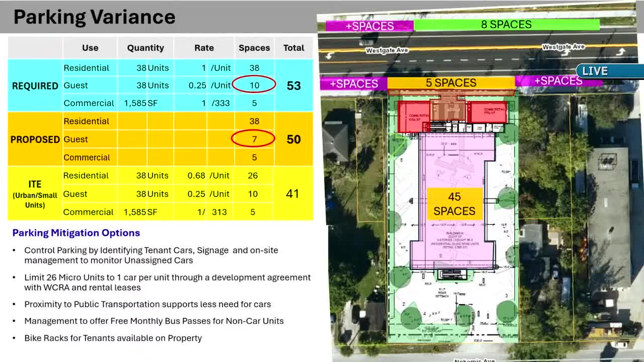The width and height of the screenshot is (644, 362).
Task: Click the Free Monthly Bus Passes bullet point
Action: (154, 321)
